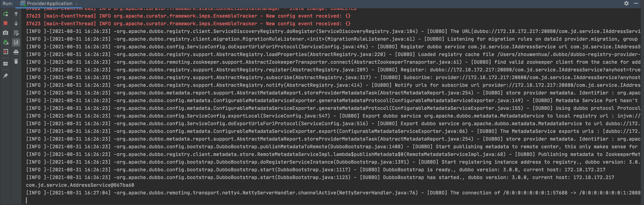Restore the default run window layout
The image size is (644, 205).
click(x=5, y=64)
